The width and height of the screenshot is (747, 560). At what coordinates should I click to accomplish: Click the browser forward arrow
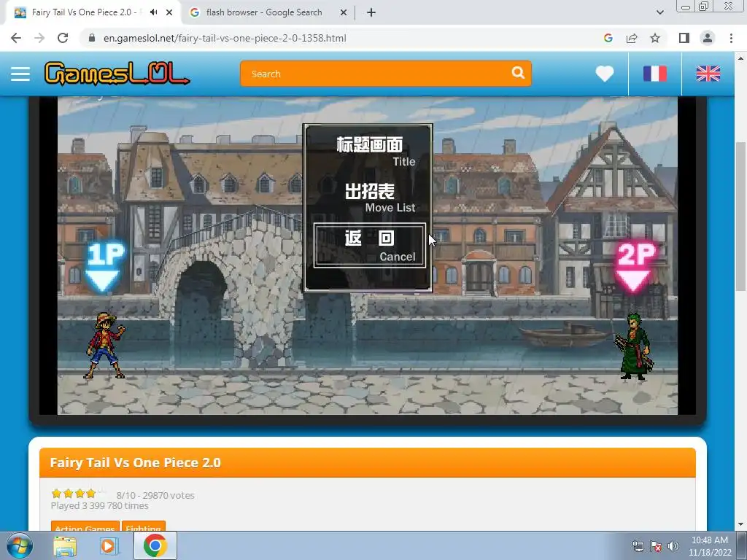tap(39, 38)
